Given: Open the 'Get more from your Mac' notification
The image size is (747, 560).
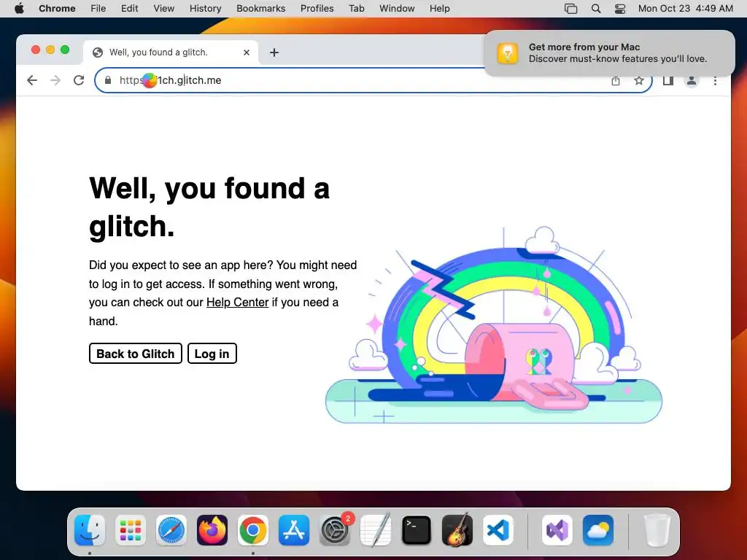Looking at the screenshot, I should pos(609,52).
